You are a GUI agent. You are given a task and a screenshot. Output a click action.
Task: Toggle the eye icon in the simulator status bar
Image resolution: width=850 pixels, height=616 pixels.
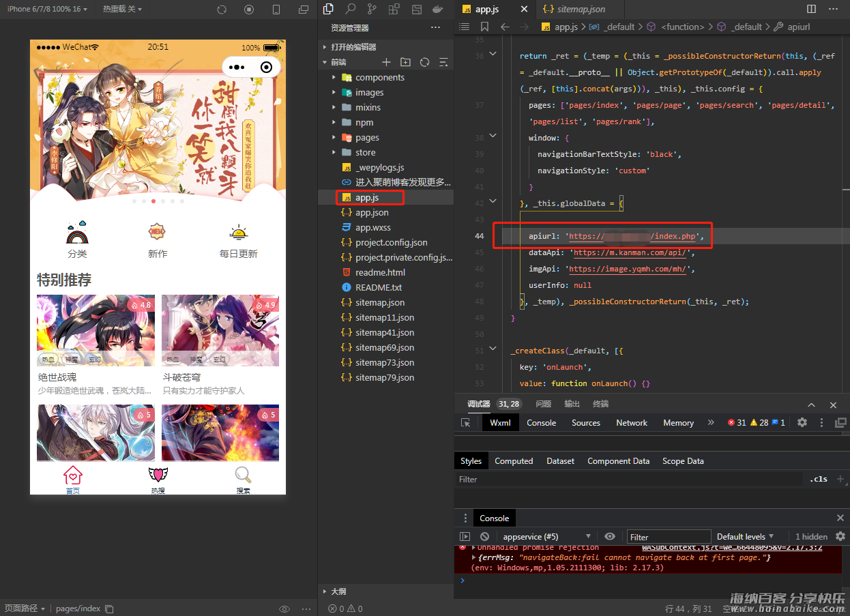[285, 608]
